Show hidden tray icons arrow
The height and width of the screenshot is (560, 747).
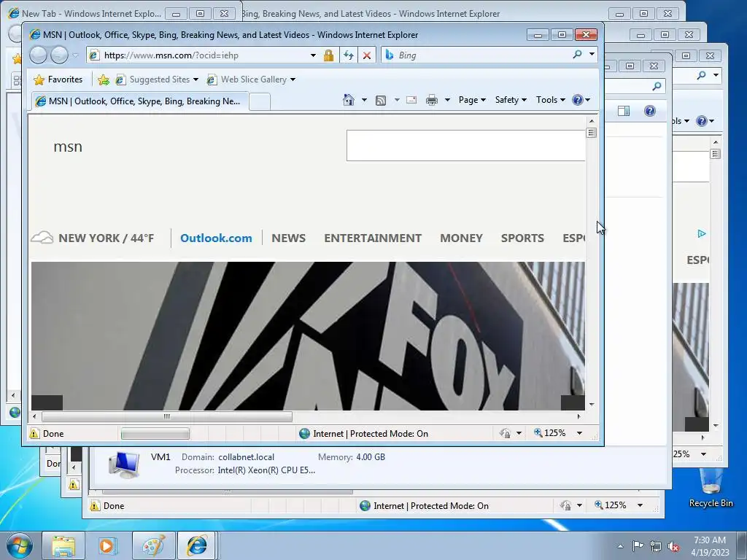(x=620, y=546)
